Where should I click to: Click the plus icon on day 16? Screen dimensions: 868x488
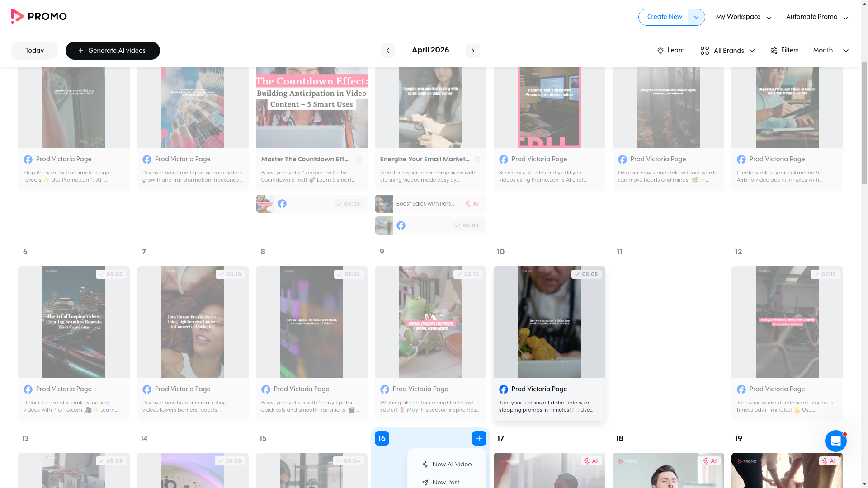coord(479,438)
